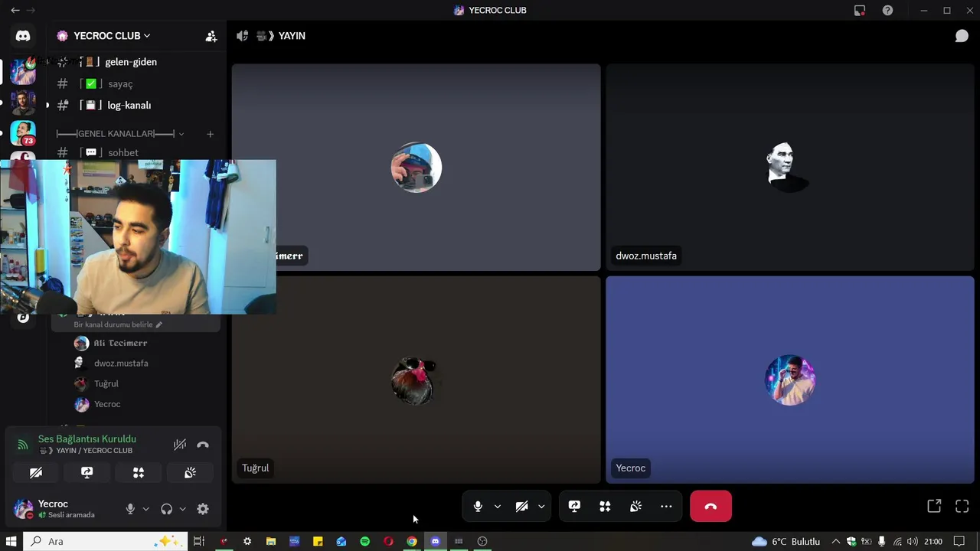Enter full screen mode for the call
This screenshot has height=551, width=980.
click(x=962, y=507)
